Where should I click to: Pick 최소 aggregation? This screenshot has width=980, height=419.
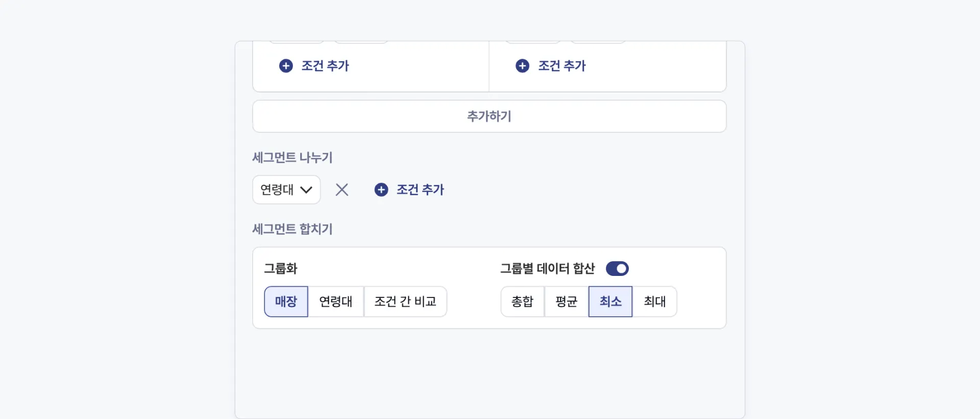(x=610, y=301)
